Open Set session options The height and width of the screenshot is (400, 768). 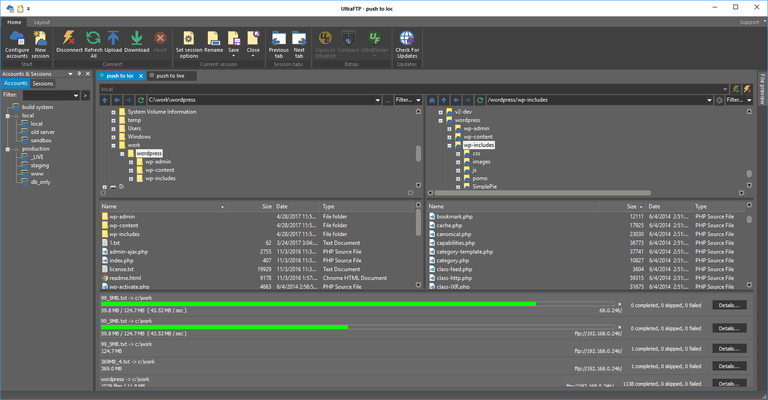click(x=188, y=39)
